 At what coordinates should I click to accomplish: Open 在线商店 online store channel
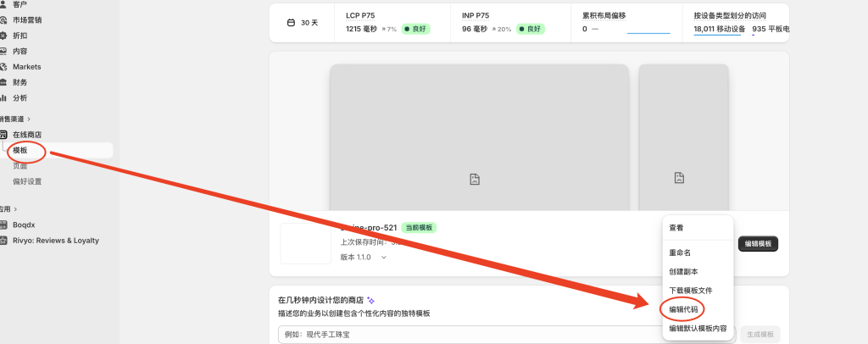coord(27,135)
